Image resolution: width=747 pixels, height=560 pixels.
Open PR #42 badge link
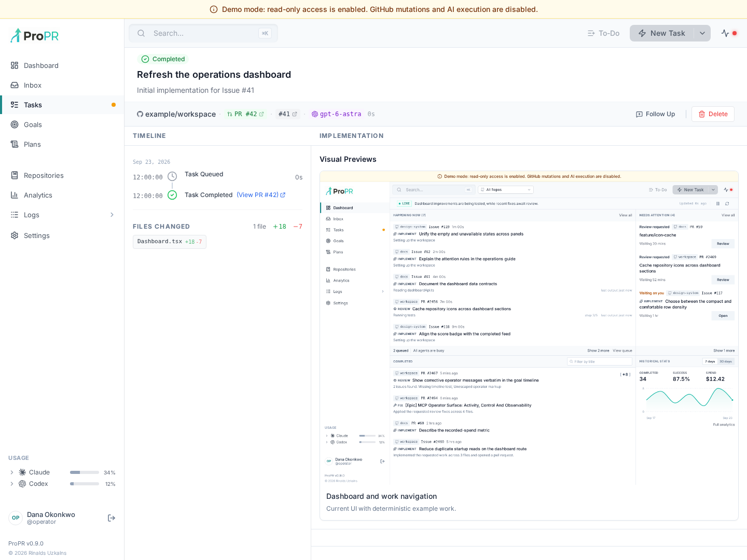(x=246, y=114)
